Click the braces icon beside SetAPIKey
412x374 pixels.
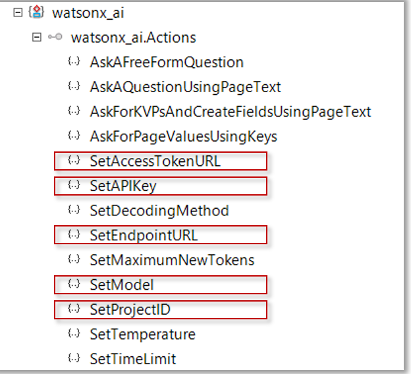(x=74, y=185)
